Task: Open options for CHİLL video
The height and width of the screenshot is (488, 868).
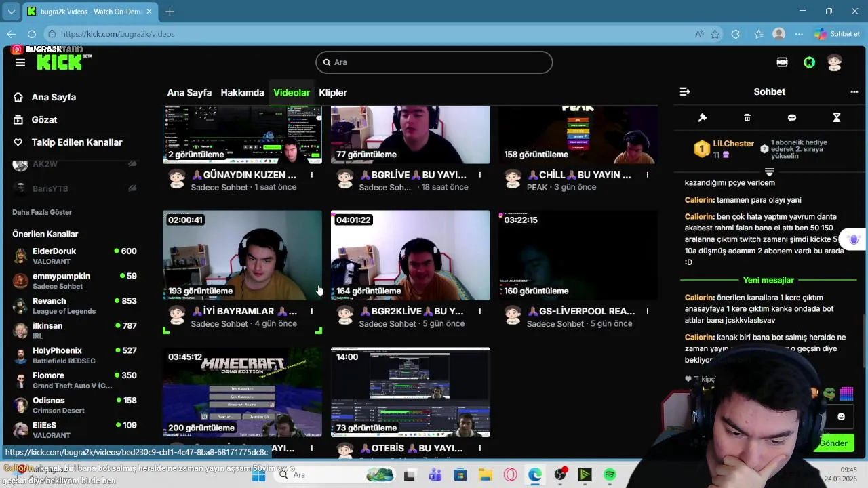Action: (648, 175)
